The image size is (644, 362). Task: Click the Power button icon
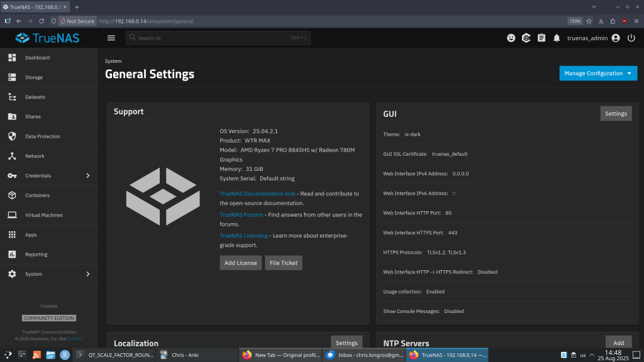tap(631, 38)
